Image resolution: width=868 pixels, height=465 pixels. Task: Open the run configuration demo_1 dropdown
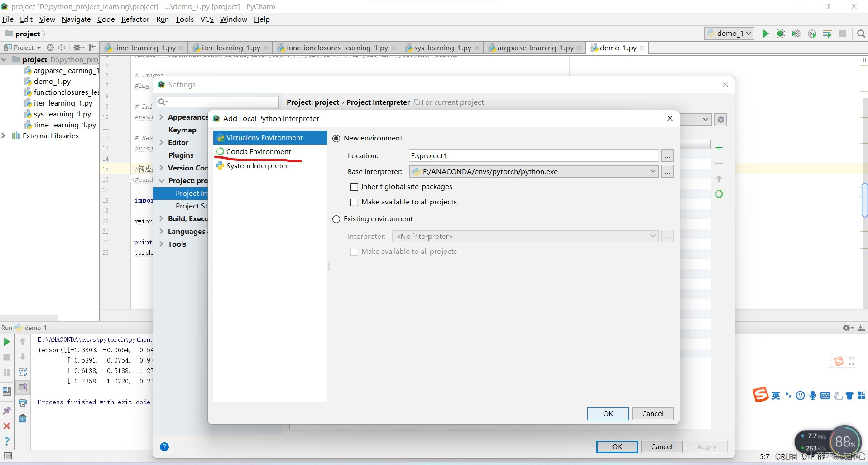click(x=729, y=34)
